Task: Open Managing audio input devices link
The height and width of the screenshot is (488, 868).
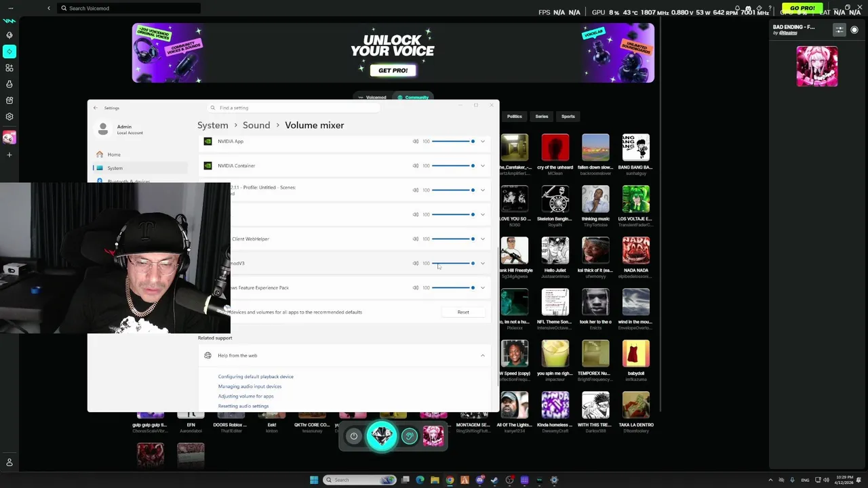Action: click(250, 386)
